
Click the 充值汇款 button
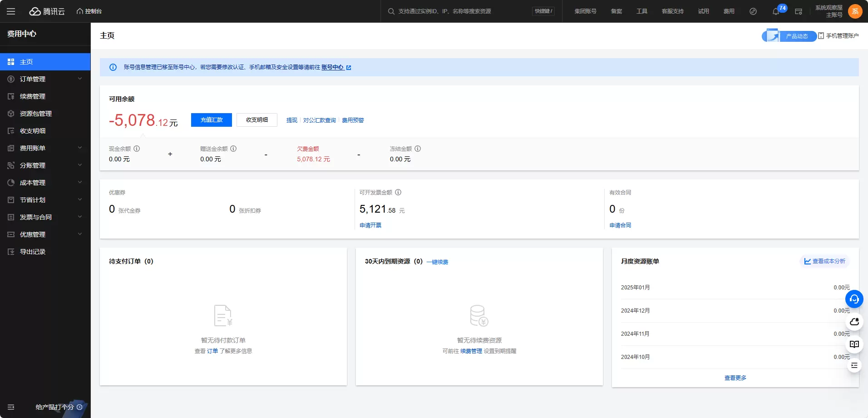click(212, 120)
